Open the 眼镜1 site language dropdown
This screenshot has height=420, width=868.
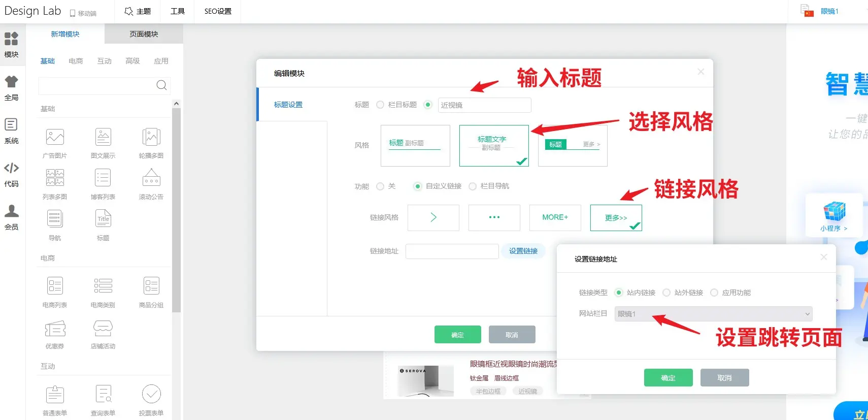pyautogui.click(x=829, y=11)
